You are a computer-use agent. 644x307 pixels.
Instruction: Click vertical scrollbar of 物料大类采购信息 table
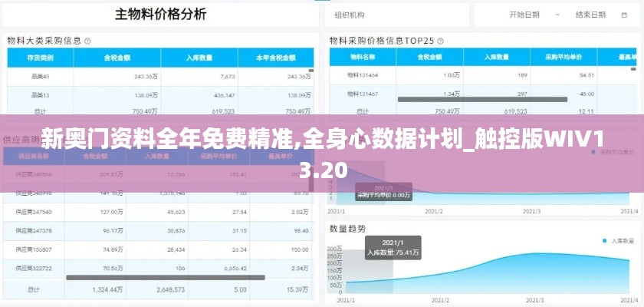click(x=311, y=71)
